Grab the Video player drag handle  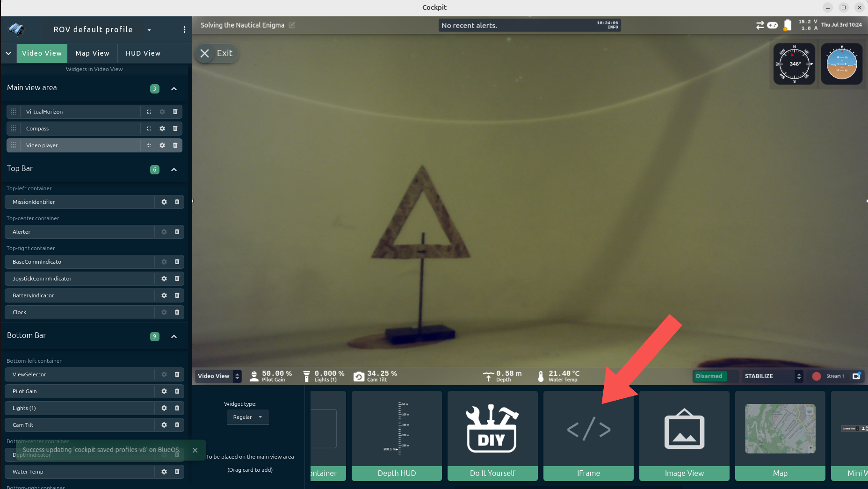click(x=14, y=145)
